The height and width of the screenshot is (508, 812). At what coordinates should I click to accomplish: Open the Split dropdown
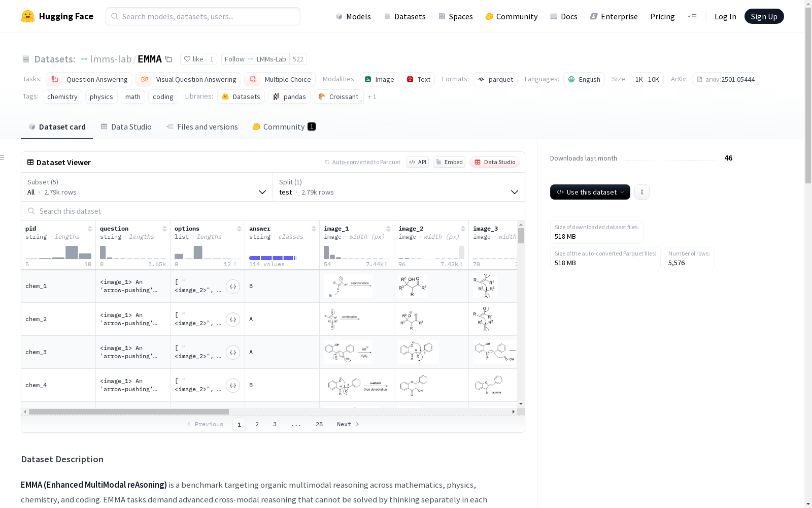(399, 187)
